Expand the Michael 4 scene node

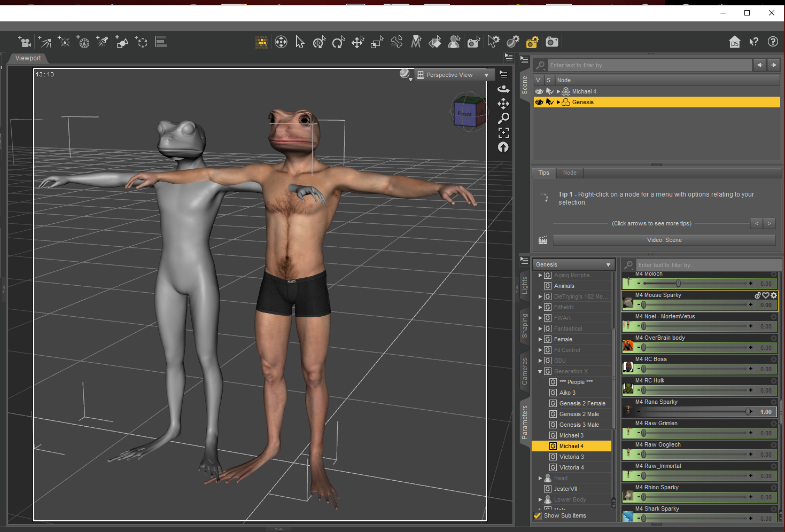coord(558,91)
